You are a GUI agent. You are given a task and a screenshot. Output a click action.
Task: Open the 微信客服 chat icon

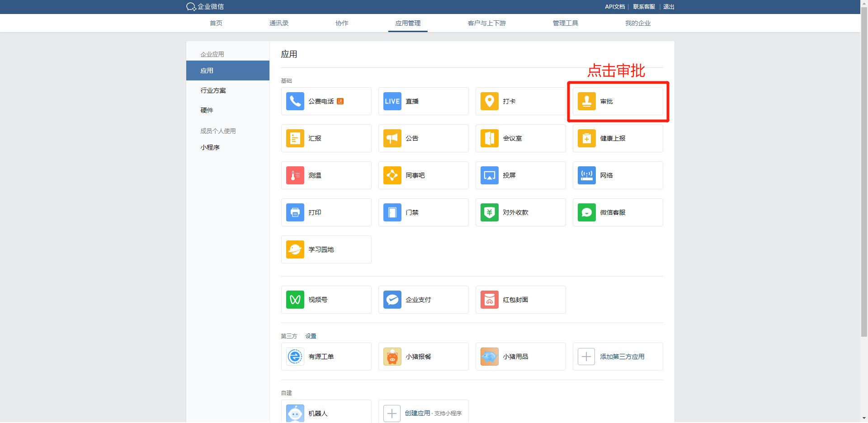[x=586, y=212]
